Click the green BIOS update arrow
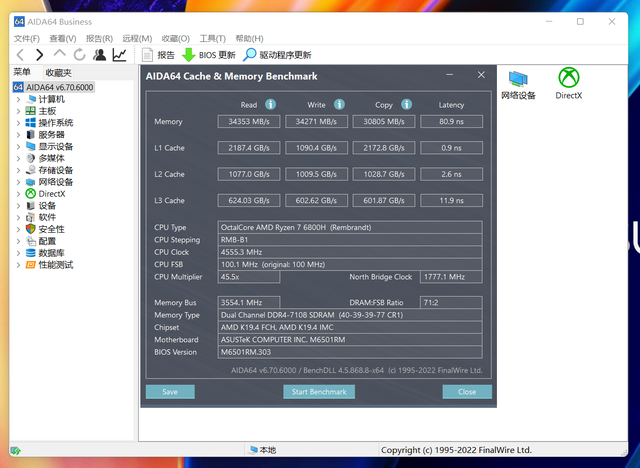The image size is (640, 468). [x=188, y=55]
